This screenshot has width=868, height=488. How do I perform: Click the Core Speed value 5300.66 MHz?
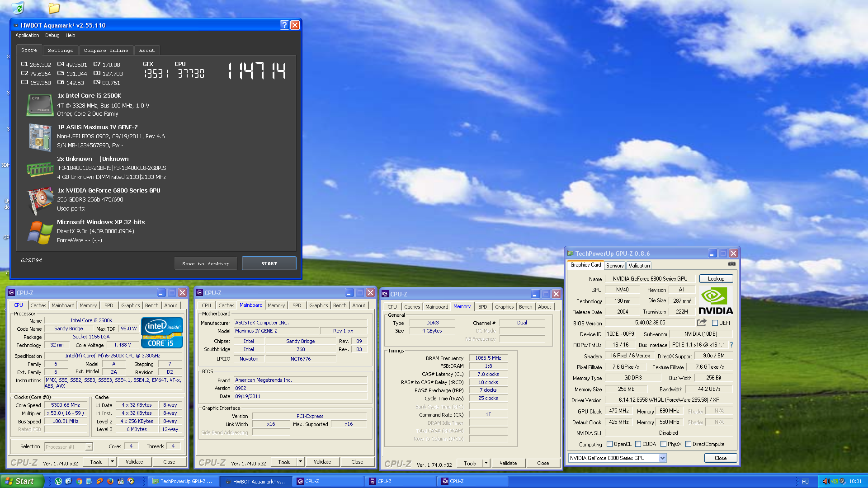coord(66,405)
